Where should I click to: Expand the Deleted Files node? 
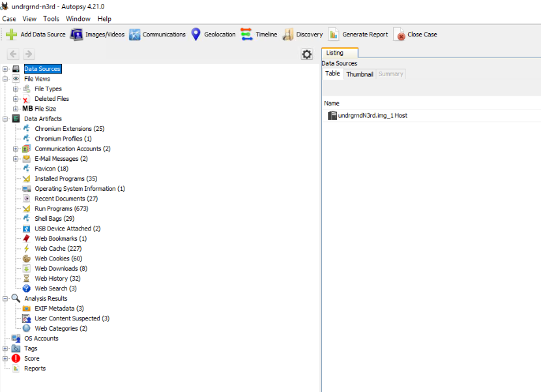[x=16, y=99]
